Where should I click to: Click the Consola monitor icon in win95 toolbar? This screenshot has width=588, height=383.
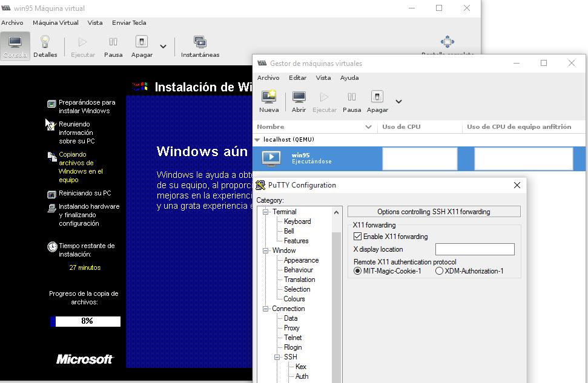[x=15, y=43]
